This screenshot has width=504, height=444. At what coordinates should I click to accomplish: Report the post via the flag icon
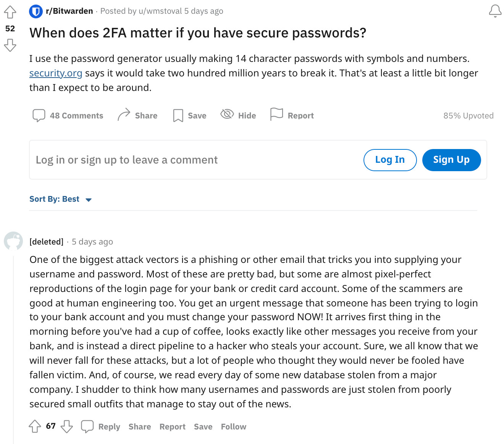pos(276,114)
